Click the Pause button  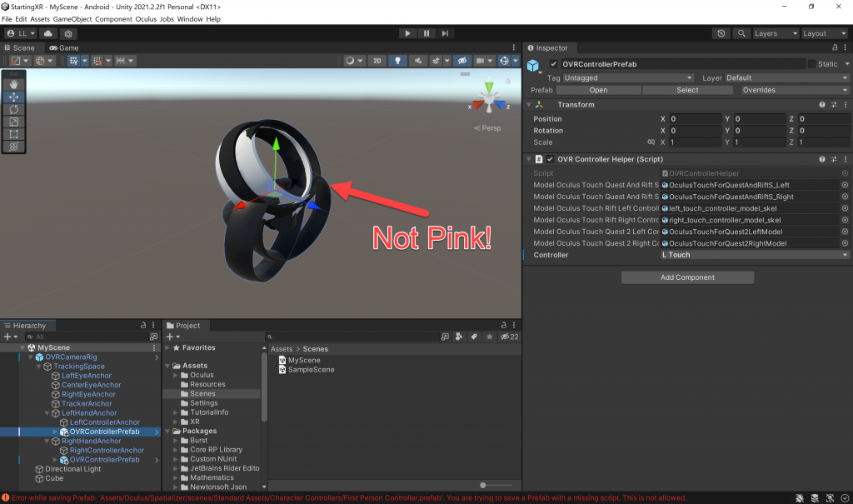(426, 33)
